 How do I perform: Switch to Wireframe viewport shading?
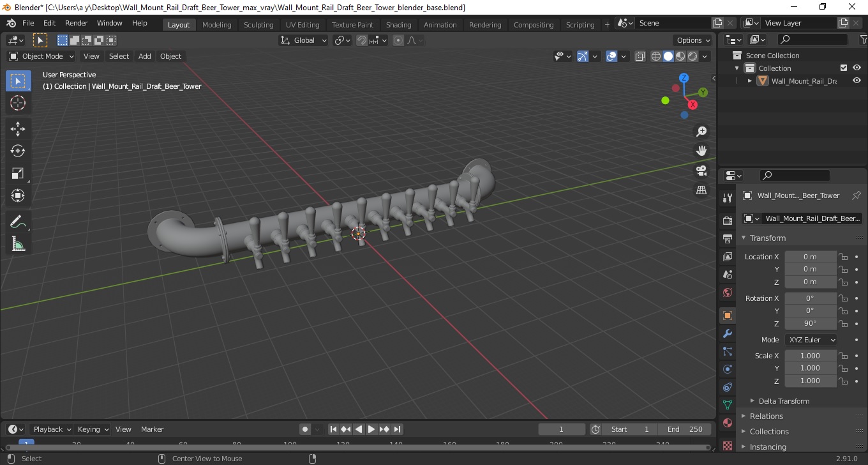click(656, 56)
